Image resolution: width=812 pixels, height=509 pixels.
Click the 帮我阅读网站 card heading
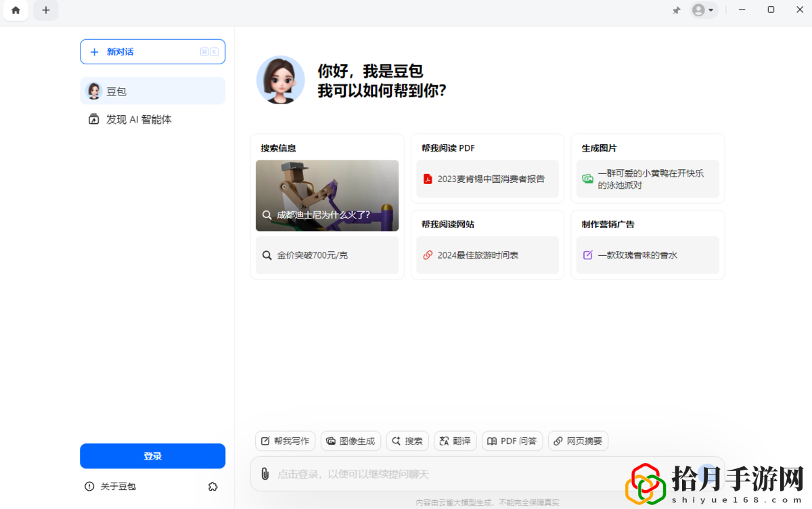point(448,225)
